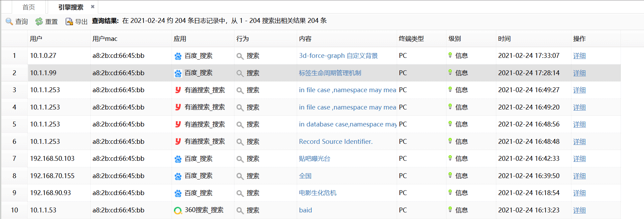The width and height of the screenshot is (644, 219).
Task: Open the '3d-force-graph 自定义背景' content link
Action: (x=338, y=56)
